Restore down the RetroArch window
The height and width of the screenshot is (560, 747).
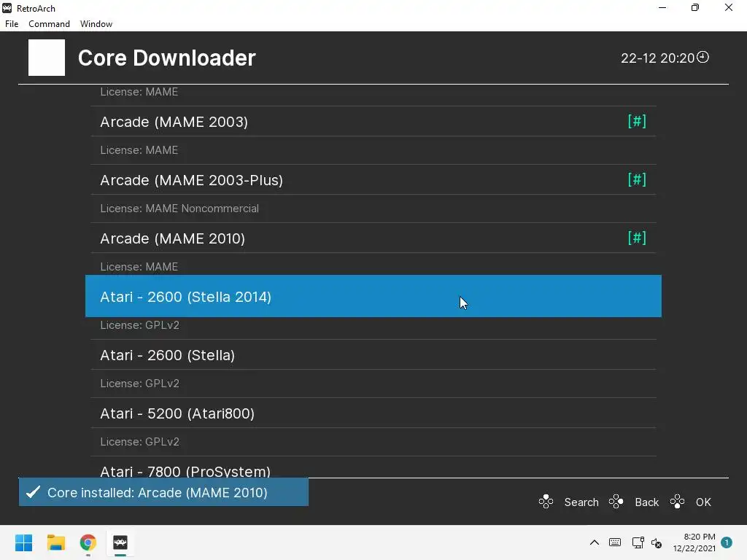coord(695,7)
